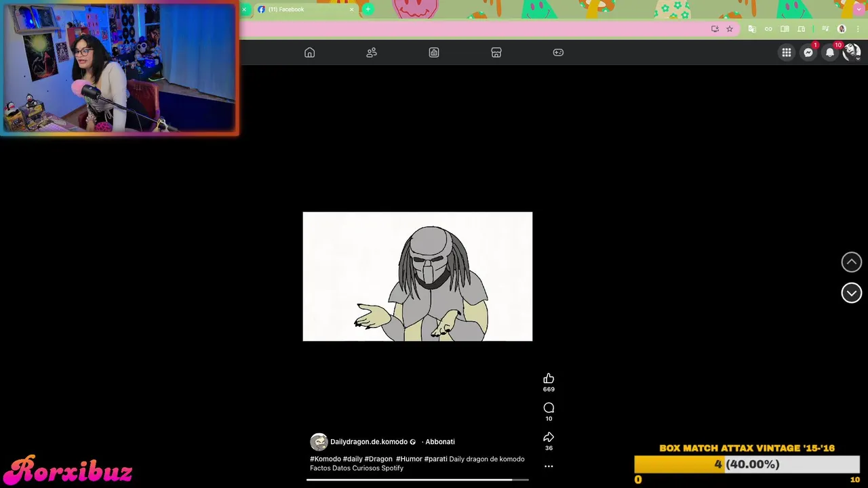868x488 pixels.
Task: Open the notifications bell icon
Action: coord(830,52)
